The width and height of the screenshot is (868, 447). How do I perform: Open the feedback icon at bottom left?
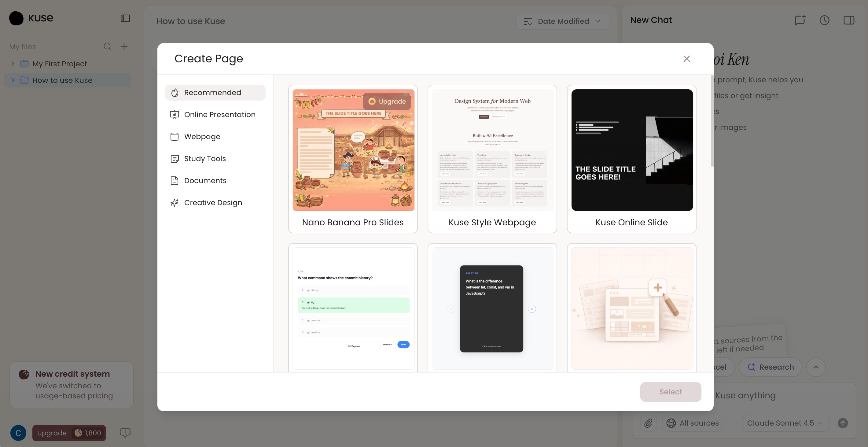coord(125,433)
